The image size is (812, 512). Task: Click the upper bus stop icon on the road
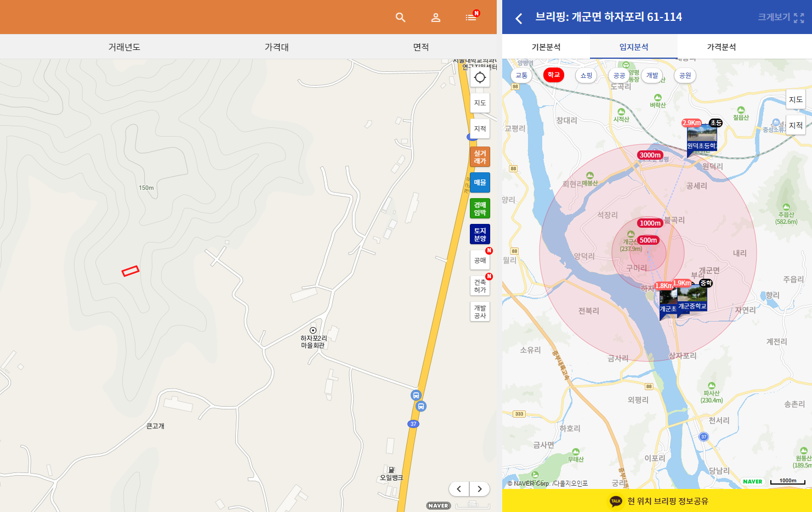pos(416,395)
